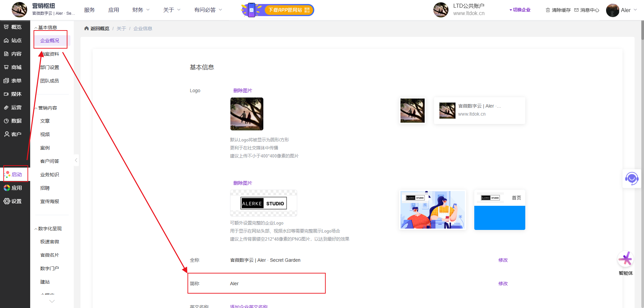Click 修改 for the 全称 row

pos(503,260)
